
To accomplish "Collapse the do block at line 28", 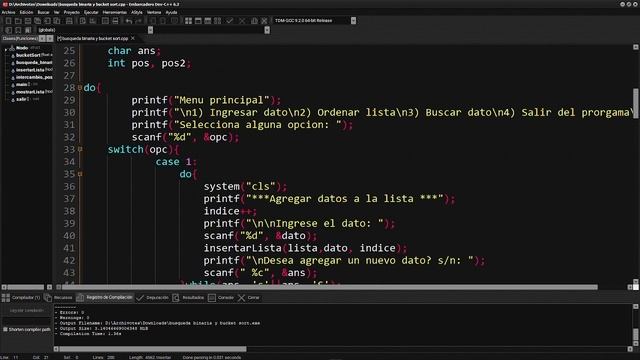I will (80, 88).
